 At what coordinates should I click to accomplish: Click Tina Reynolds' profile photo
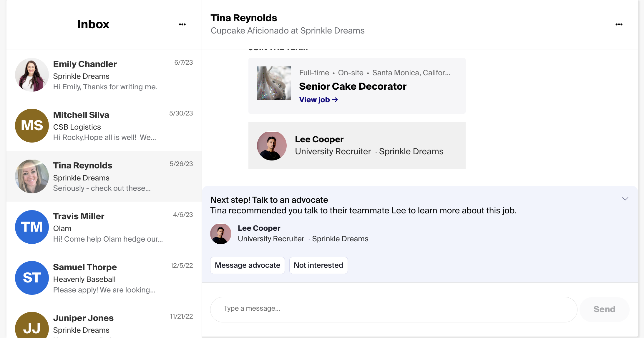[31, 176]
